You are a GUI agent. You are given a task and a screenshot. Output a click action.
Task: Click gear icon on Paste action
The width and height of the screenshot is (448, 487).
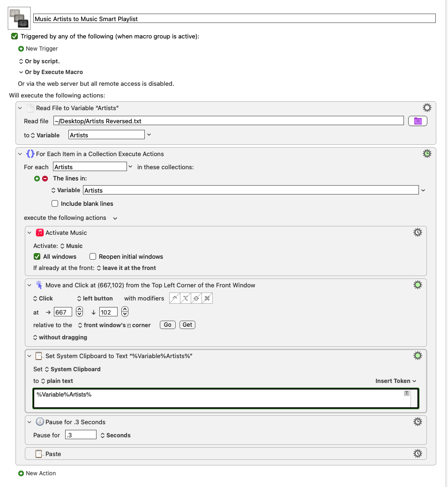coord(418,454)
